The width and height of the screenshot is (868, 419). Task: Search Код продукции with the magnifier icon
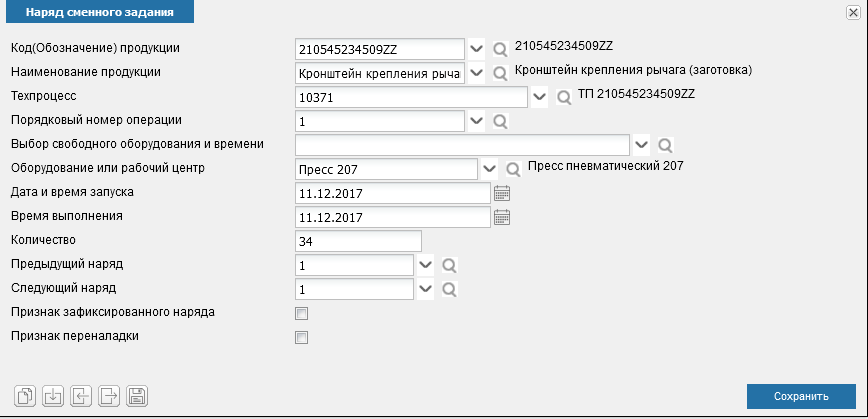500,49
